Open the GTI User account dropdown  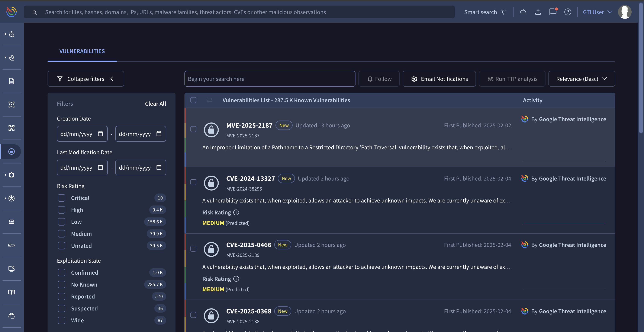pyautogui.click(x=598, y=12)
